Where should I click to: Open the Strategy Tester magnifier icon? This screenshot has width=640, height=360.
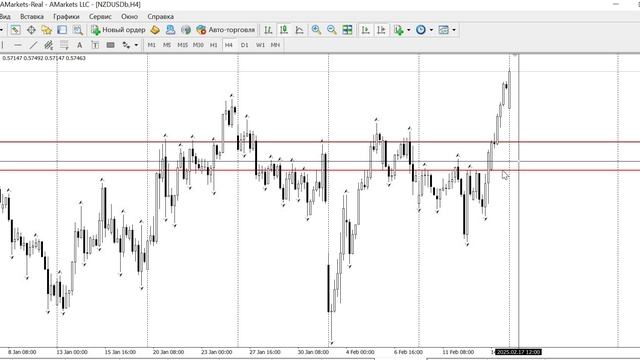(78, 30)
